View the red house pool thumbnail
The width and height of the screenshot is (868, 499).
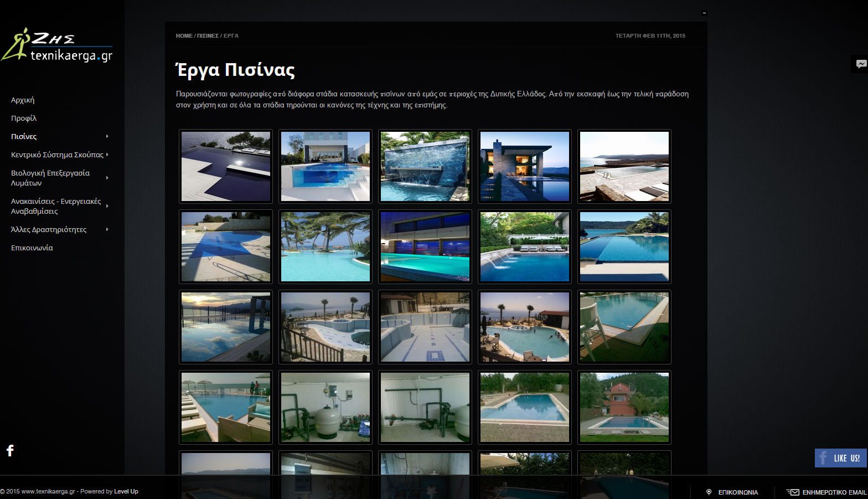point(624,407)
